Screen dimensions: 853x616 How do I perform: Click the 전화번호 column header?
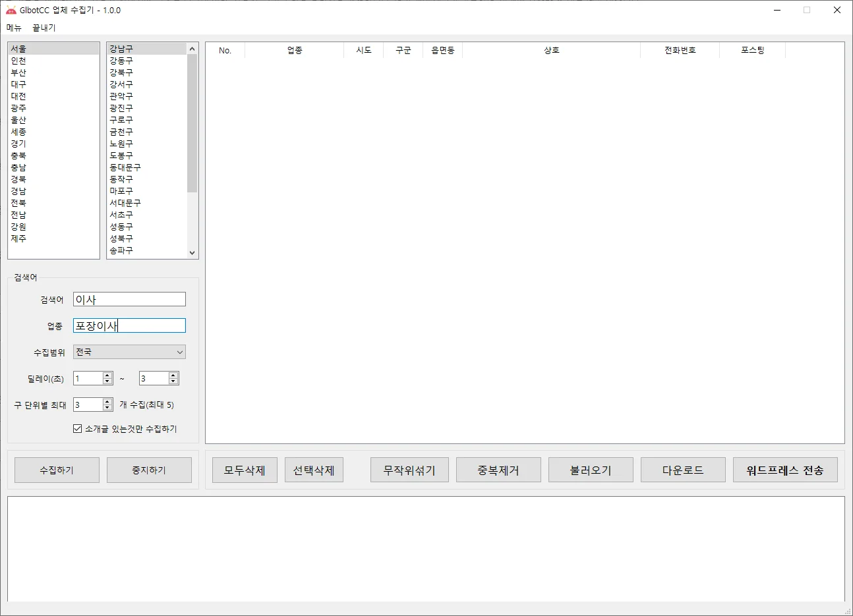click(680, 51)
